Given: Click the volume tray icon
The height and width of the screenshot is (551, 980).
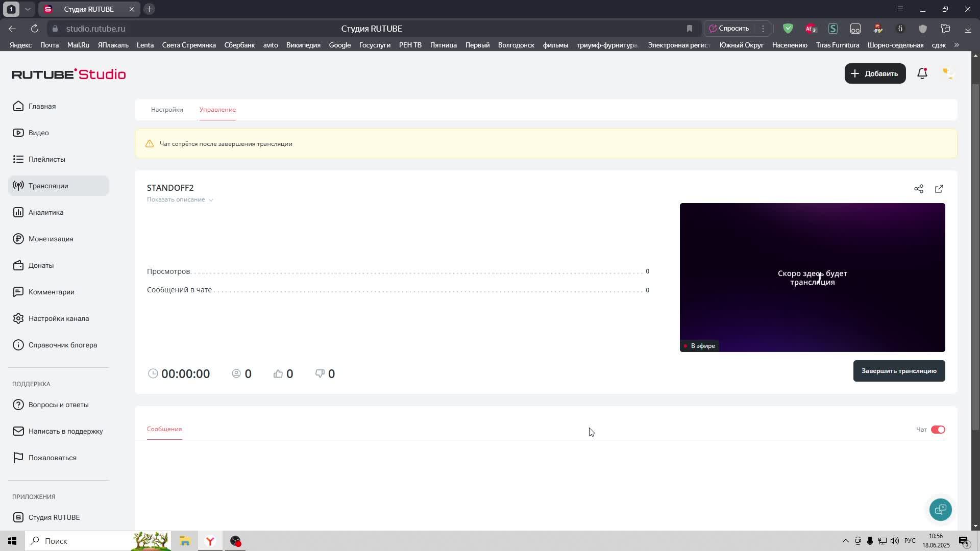Looking at the screenshot, I should click(x=894, y=541).
